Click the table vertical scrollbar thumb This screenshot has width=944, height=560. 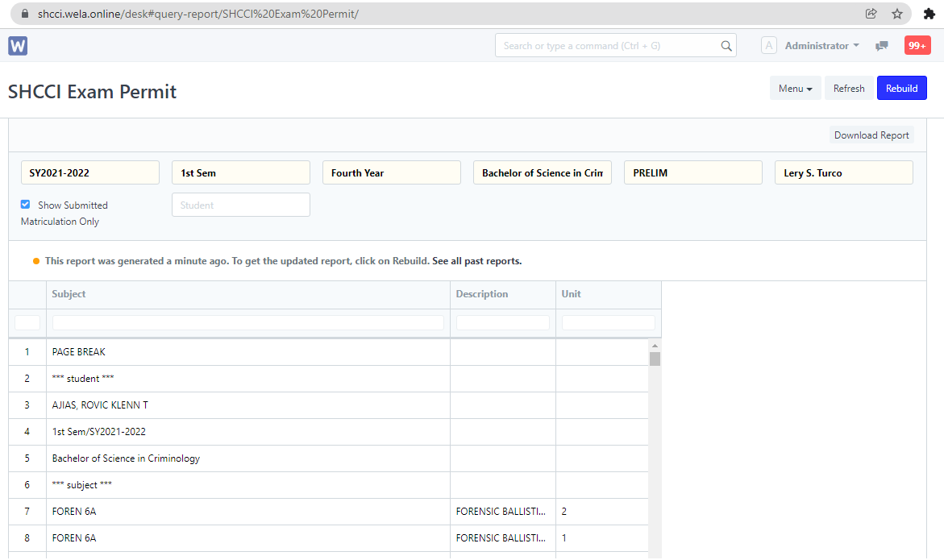tap(655, 359)
